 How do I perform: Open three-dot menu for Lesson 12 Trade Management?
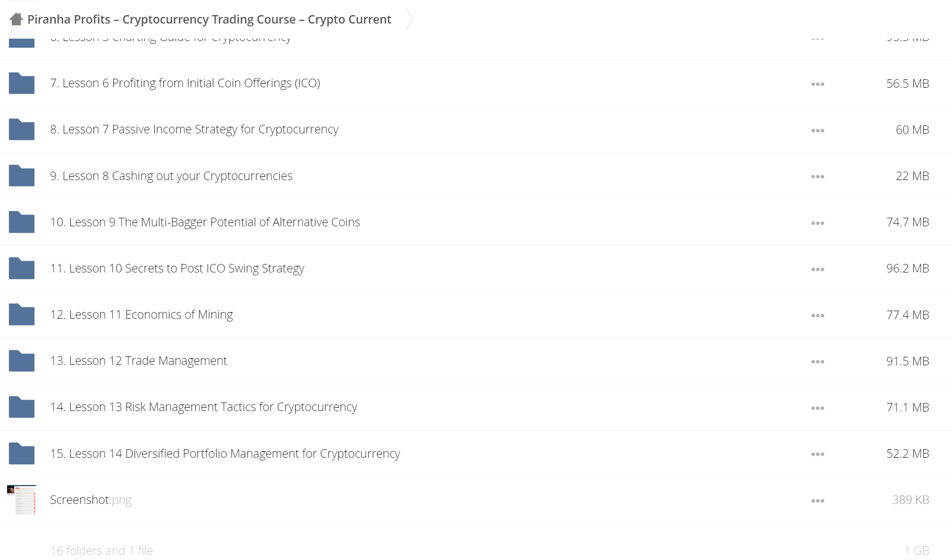tap(818, 362)
